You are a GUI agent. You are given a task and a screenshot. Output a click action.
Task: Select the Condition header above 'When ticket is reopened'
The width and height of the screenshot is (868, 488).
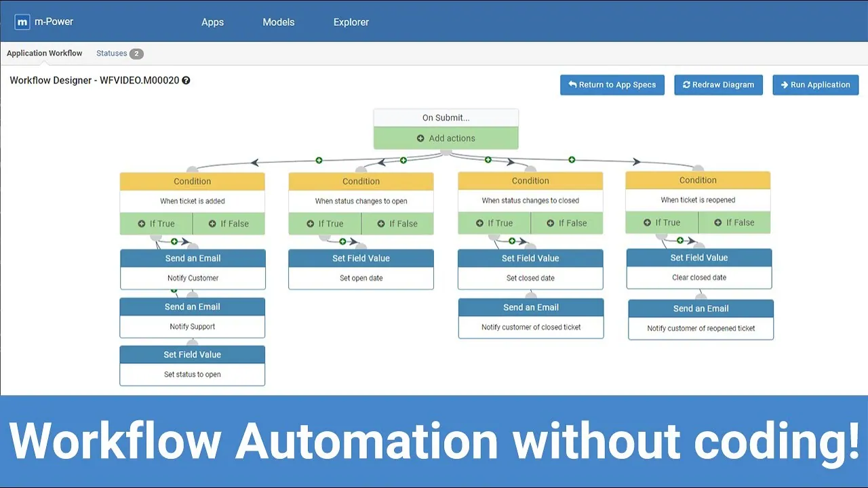tap(698, 180)
